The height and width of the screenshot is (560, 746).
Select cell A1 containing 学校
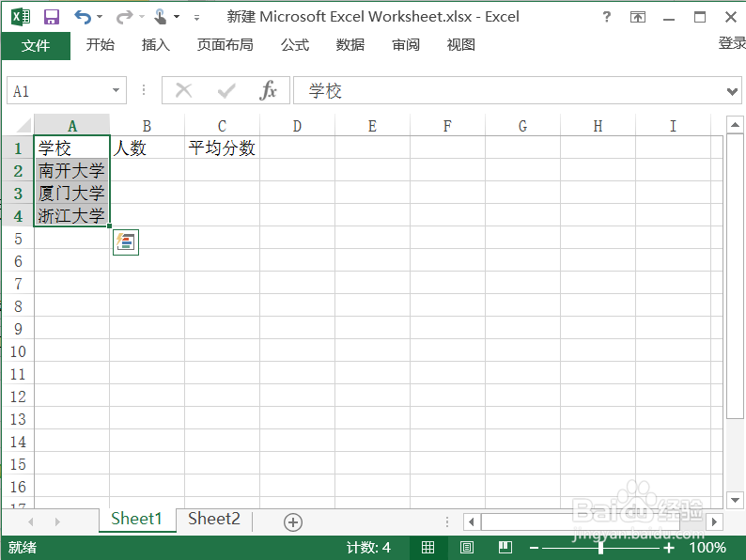71,148
